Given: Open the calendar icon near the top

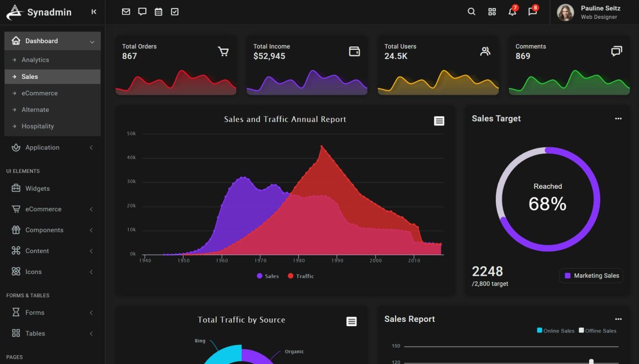Looking at the screenshot, I should tap(158, 11).
